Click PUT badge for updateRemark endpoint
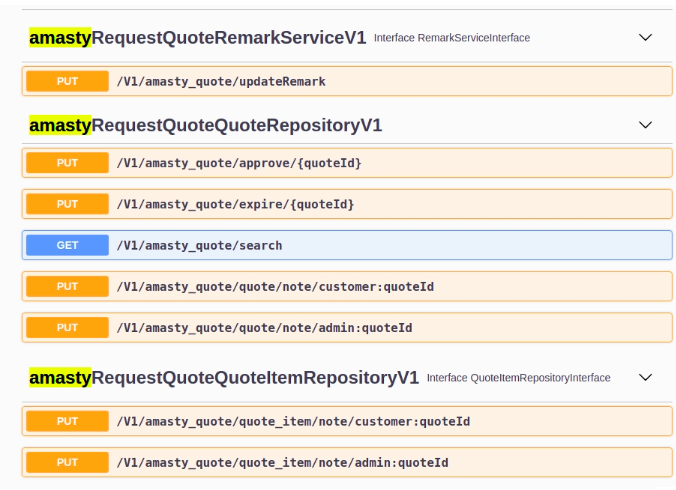Screen dimensions: 676x490 (67, 81)
